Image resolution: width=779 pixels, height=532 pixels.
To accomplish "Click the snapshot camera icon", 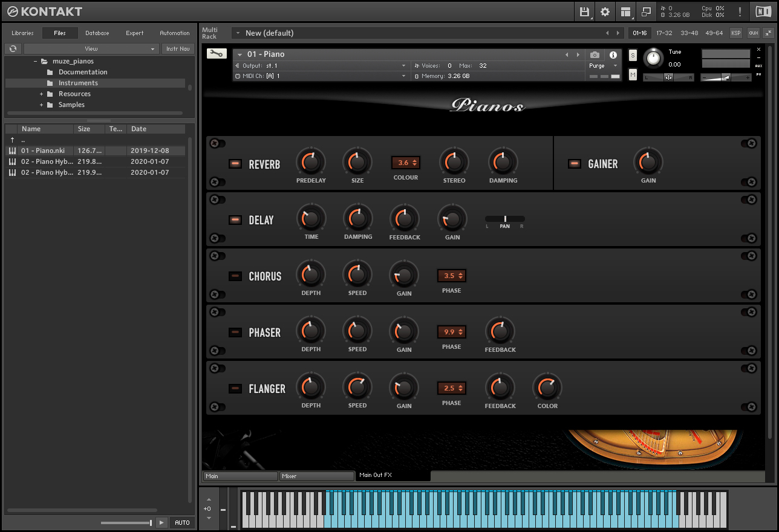I will point(595,54).
